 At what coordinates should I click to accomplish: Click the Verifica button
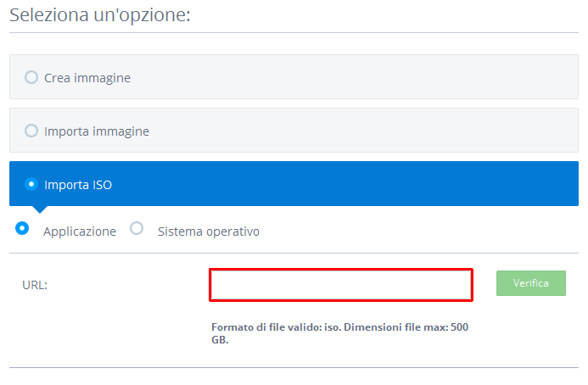coord(531,283)
